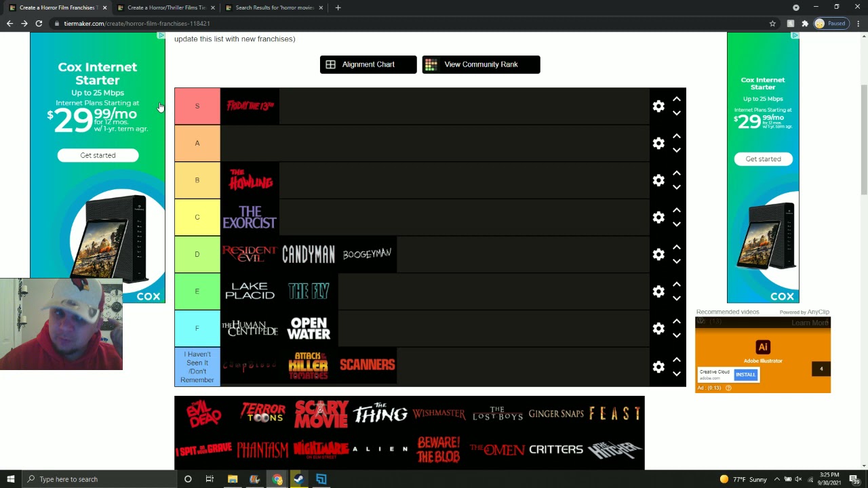Click Get started on right Cox ad
The image size is (868, 488).
763,159
